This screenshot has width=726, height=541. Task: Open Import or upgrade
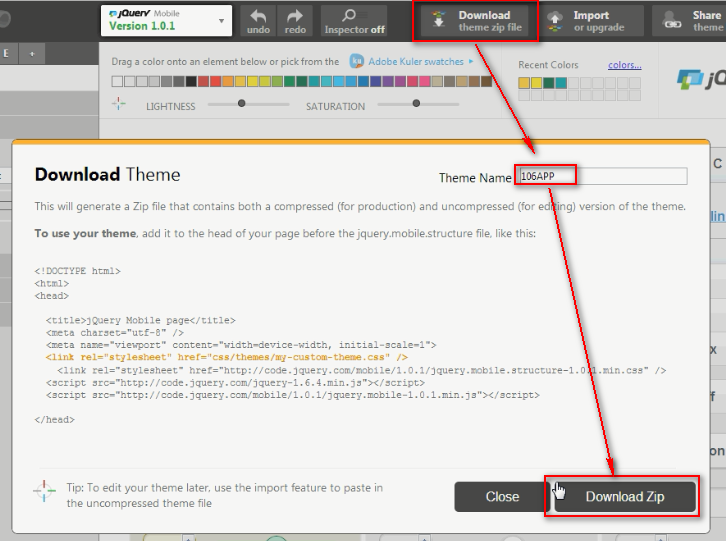(592, 21)
